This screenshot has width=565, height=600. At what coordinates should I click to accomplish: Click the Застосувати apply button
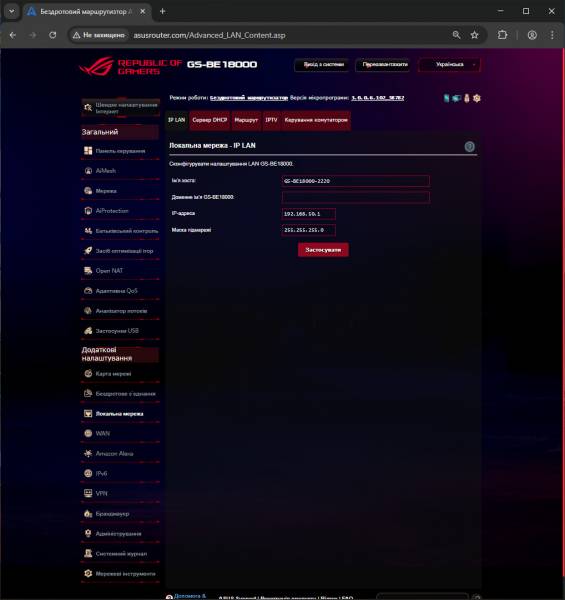click(323, 250)
